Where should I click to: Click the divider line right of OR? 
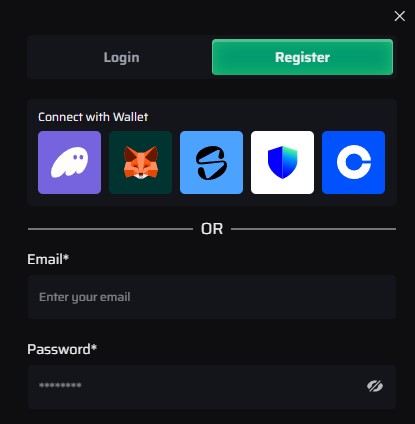[x=313, y=229]
